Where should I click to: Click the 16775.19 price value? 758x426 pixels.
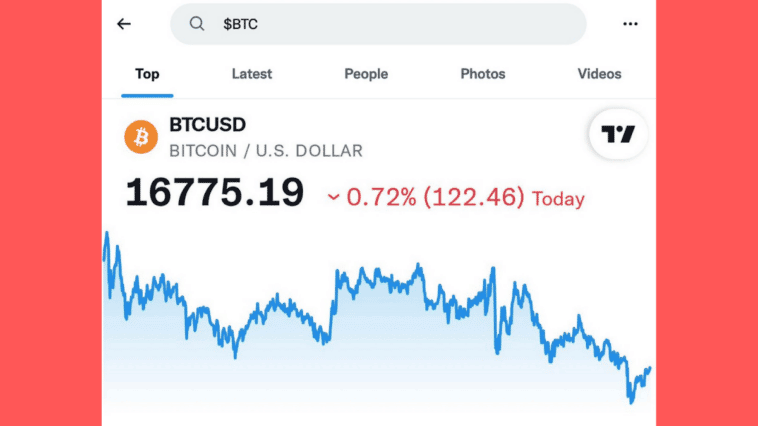point(214,194)
